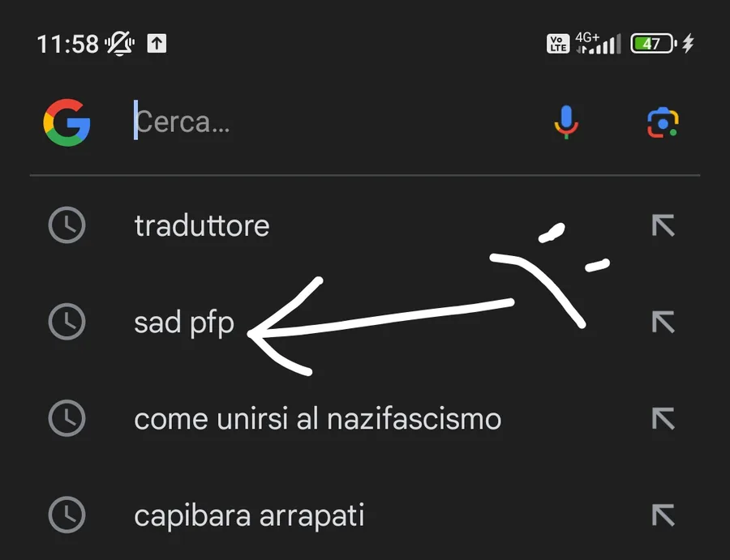Select the clock icon beside come unirsi al nazifascismo
Image resolution: width=730 pixels, height=560 pixels.
click(67, 419)
